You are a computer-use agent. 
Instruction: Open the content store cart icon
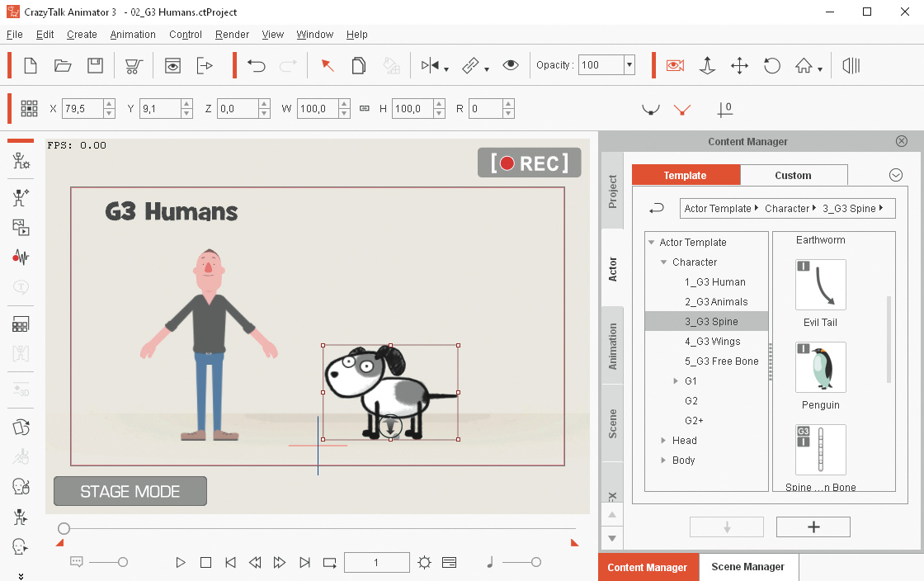(x=133, y=66)
